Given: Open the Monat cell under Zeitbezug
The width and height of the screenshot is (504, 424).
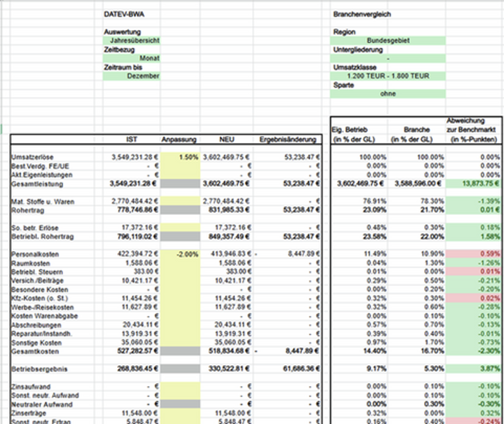Looking at the screenshot, I should [x=132, y=58].
